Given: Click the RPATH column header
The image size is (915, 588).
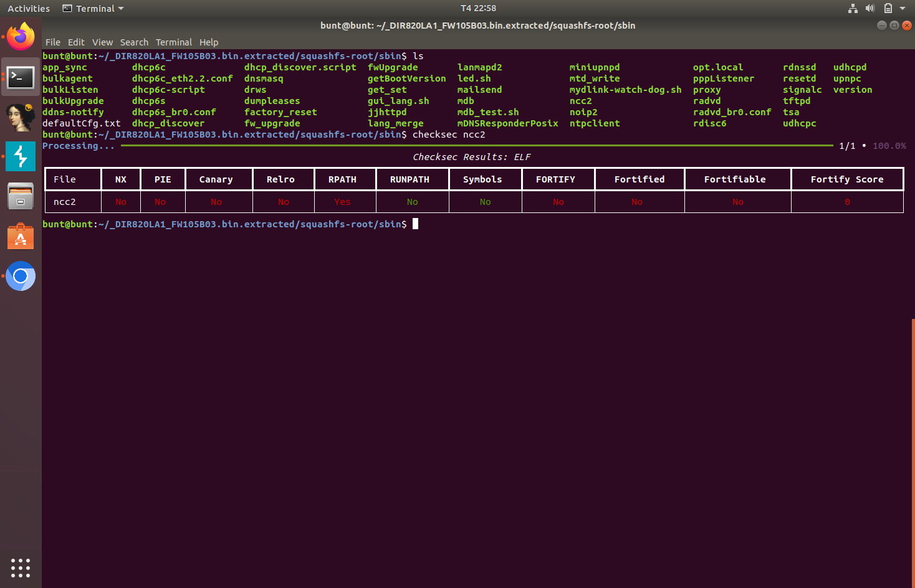Looking at the screenshot, I should tap(342, 179).
